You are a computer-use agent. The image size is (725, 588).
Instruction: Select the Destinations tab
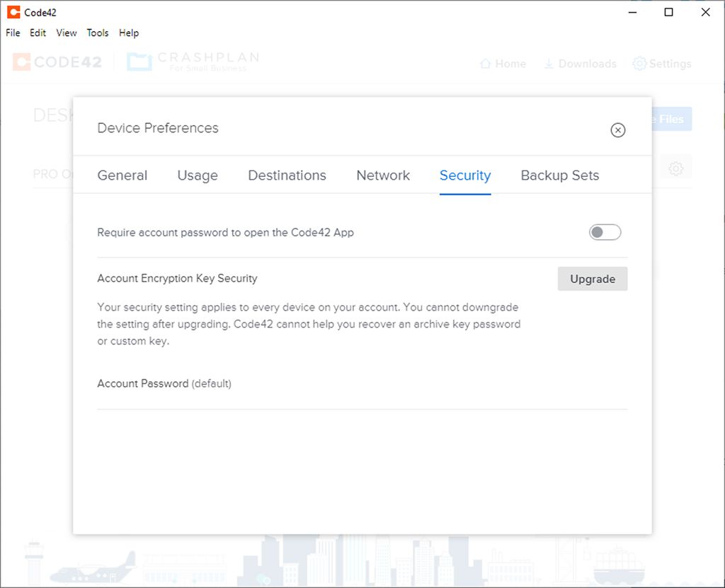click(x=287, y=175)
